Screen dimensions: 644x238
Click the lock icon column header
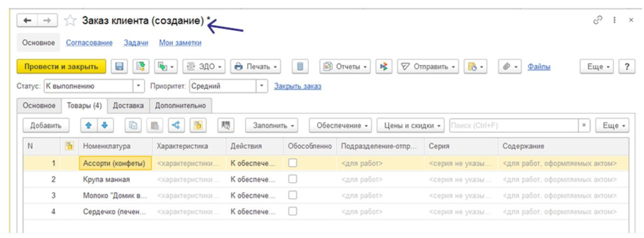click(69, 146)
